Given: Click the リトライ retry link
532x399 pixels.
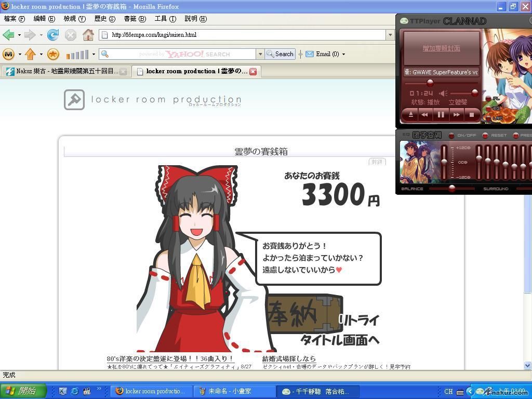Looking at the screenshot, I should tap(359, 320).
